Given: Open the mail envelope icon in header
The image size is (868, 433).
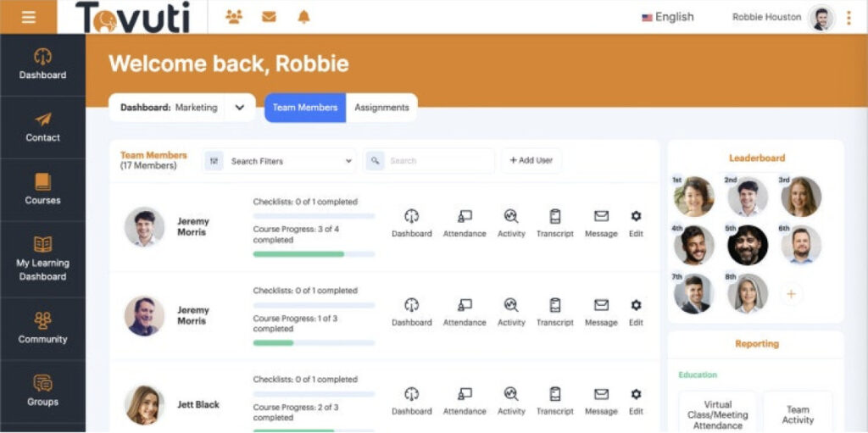Looking at the screenshot, I should pyautogui.click(x=269, y=17).
